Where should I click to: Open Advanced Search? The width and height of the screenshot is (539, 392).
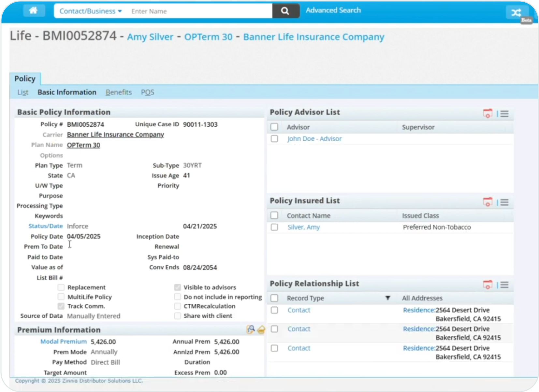click(333, 10)
